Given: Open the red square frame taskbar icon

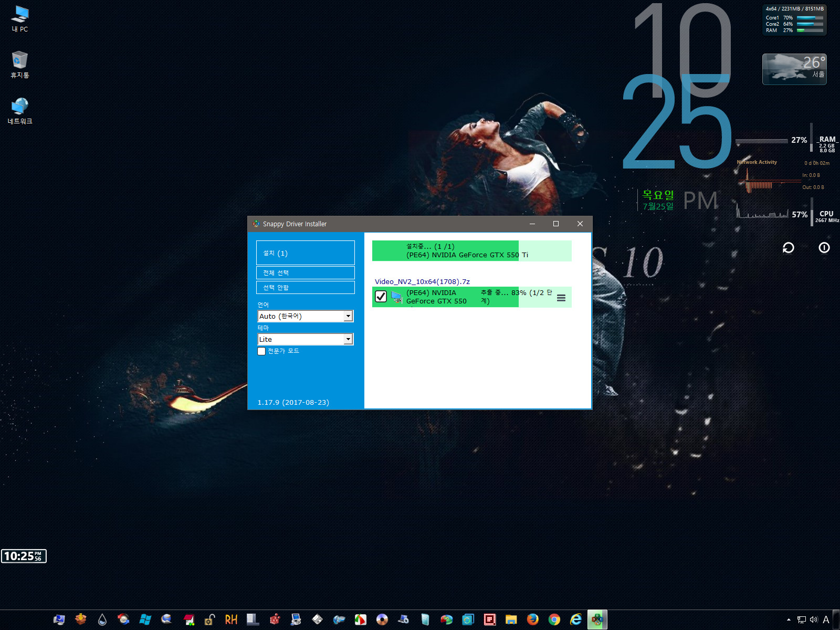Looking at the screenshot, I should pos(490,619).
